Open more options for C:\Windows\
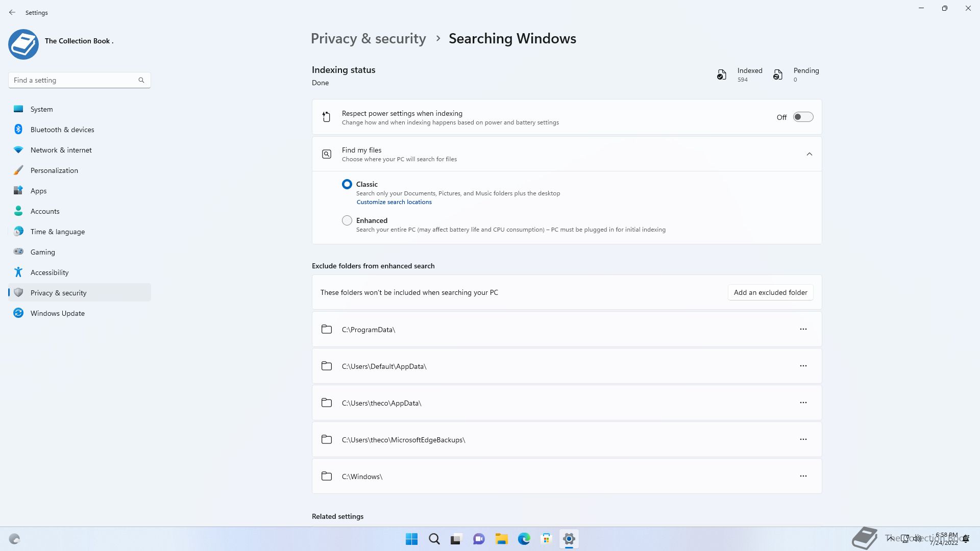 pyautogui.click(x=803, y=476)
